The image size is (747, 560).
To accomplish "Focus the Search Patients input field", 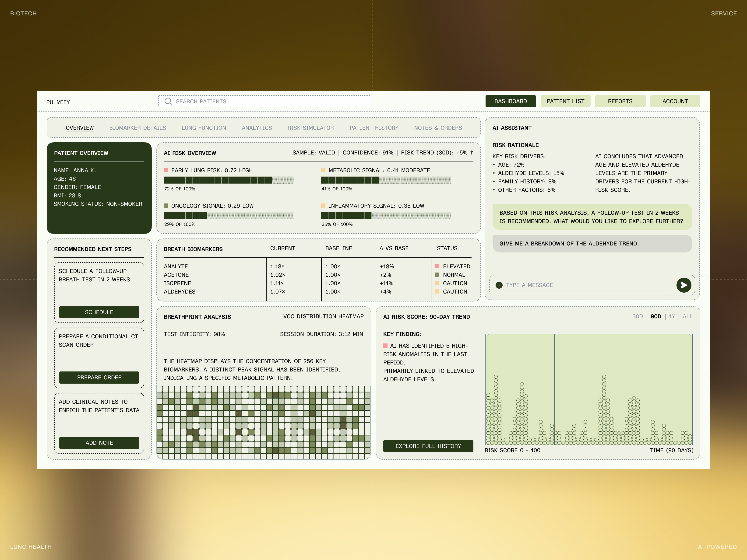I will 270,101.
